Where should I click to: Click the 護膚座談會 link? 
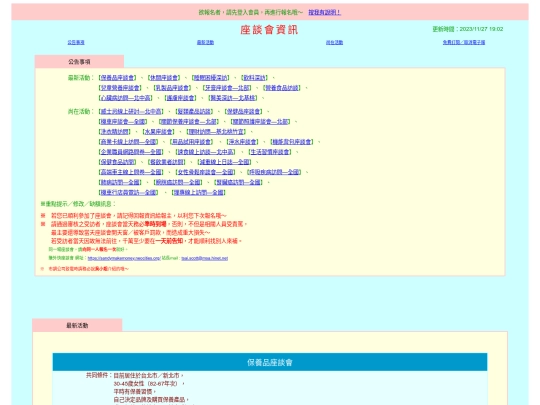tap(180, 98)
